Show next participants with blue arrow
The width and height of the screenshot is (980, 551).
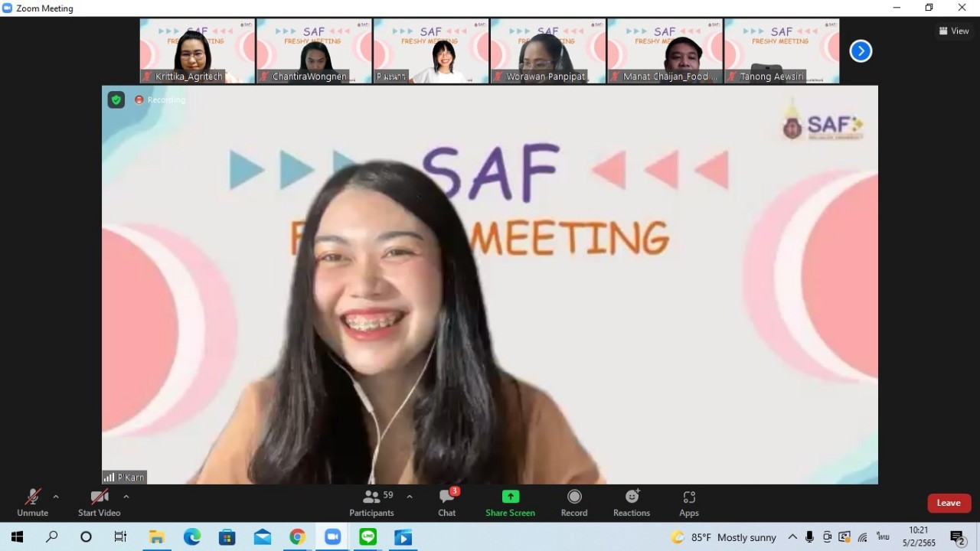861,51
